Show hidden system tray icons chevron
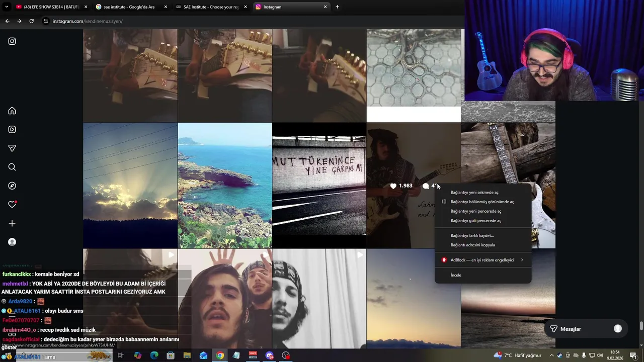 [552, 355]
